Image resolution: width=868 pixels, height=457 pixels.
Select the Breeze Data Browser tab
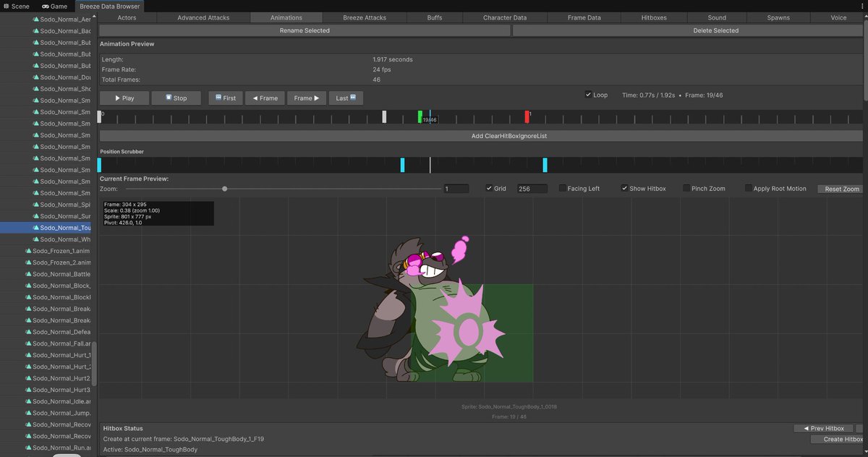click(110, 6)
